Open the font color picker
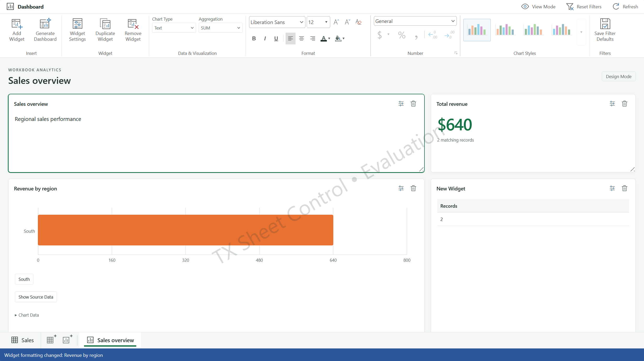This screenshot has height=361, width=644. tap(325, 38)
